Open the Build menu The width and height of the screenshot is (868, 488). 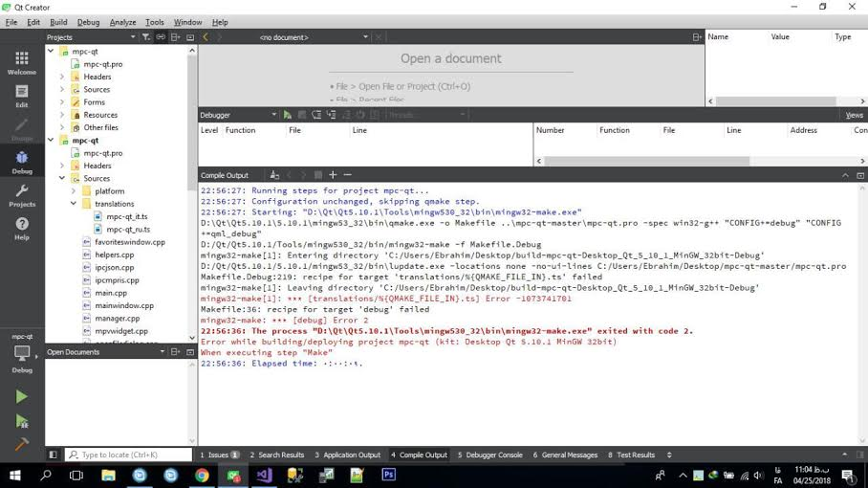[58, 22]
